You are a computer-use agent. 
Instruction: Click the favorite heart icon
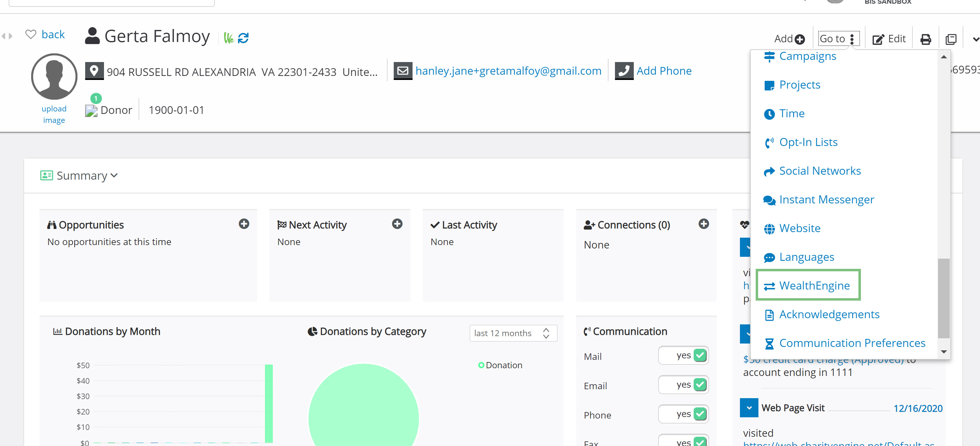pyautogui.click(x=31, y=34)
